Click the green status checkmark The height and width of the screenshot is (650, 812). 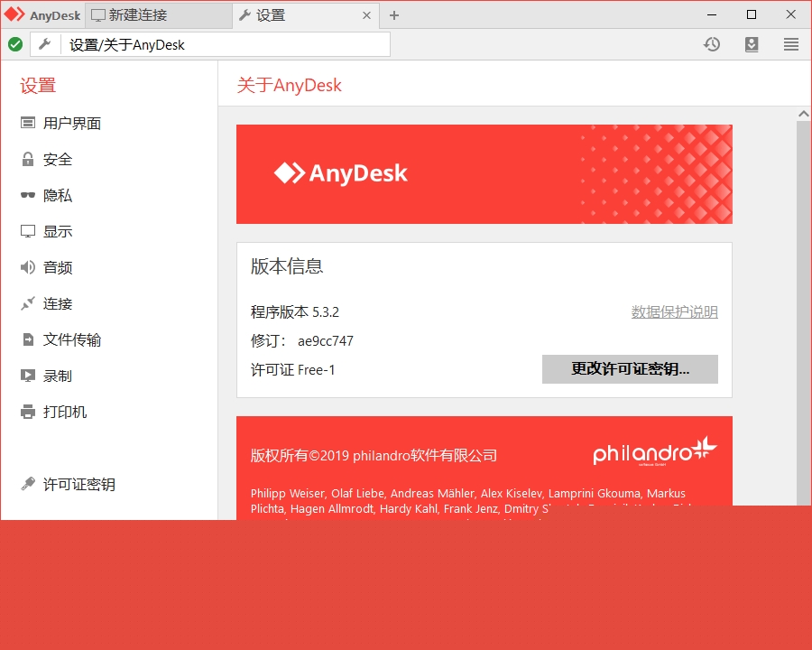pyautogui.click(x=15, y=43)
